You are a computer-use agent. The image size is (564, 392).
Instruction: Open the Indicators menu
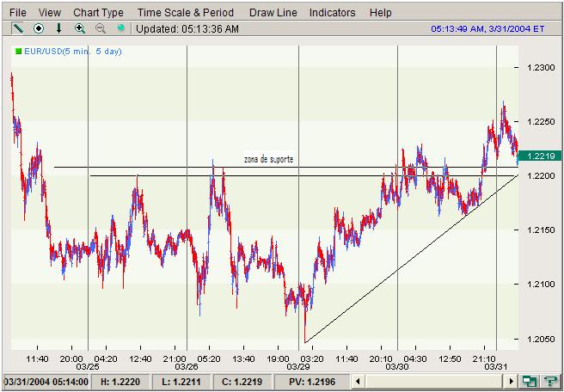coord(333,13)
